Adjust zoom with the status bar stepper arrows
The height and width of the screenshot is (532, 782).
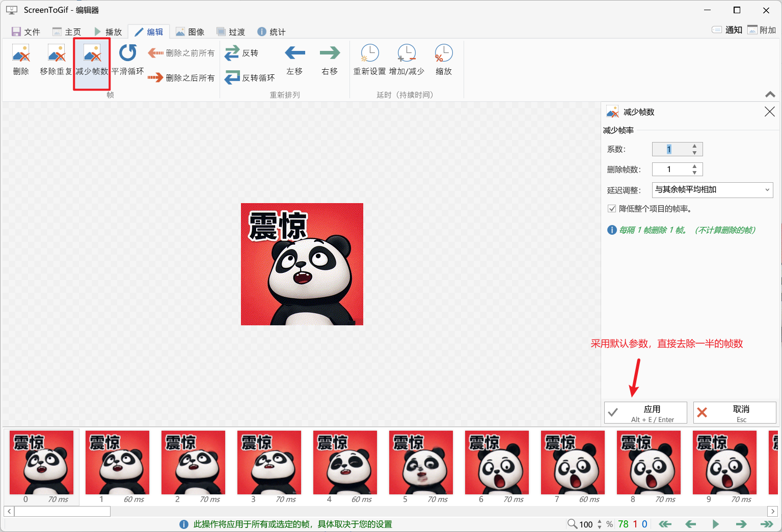click(x=600, y=524)
